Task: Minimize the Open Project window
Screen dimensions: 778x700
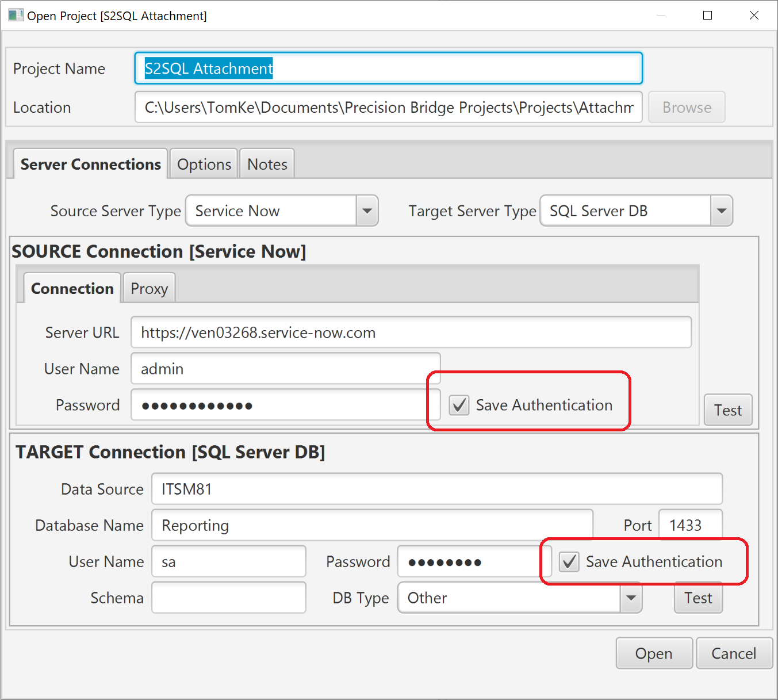Action: 661,16
